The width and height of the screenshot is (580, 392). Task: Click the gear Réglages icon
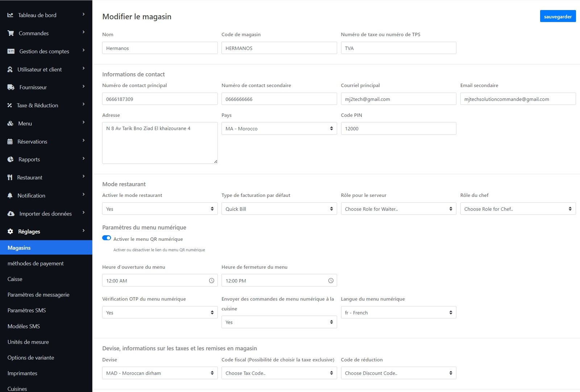[11, 231]
